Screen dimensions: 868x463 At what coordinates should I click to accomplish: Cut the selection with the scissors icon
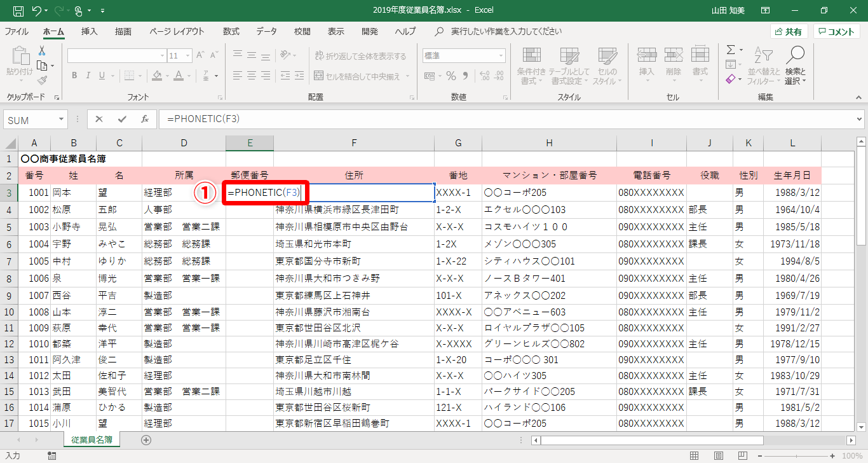42,51
